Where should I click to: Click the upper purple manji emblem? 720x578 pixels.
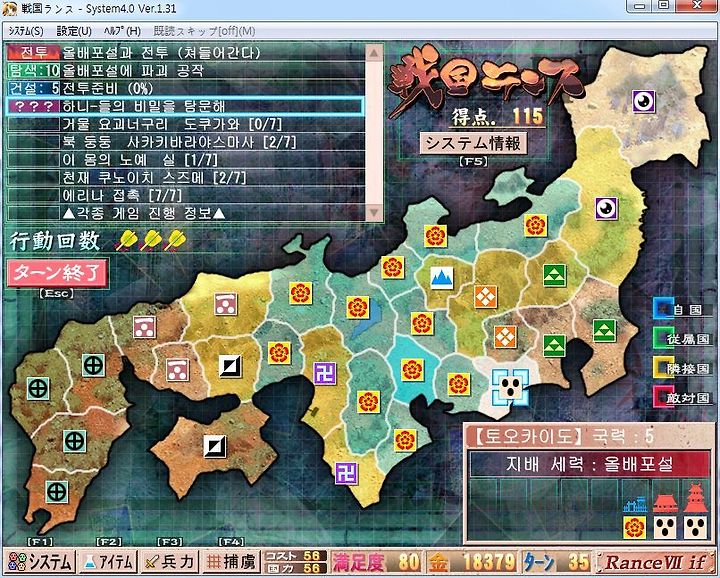(x=325, y=373)
